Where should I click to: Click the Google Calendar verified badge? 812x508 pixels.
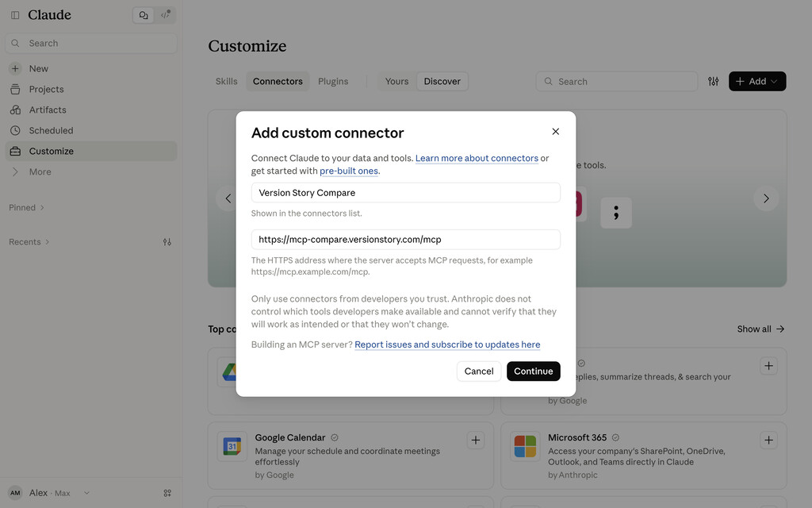click(x=335, y=438)
